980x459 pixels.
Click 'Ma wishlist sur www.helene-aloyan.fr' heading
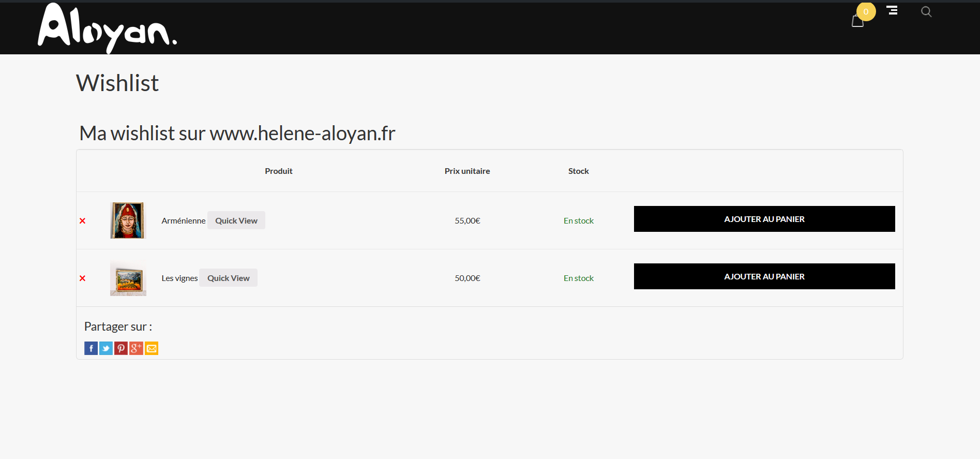coord(237,134)
